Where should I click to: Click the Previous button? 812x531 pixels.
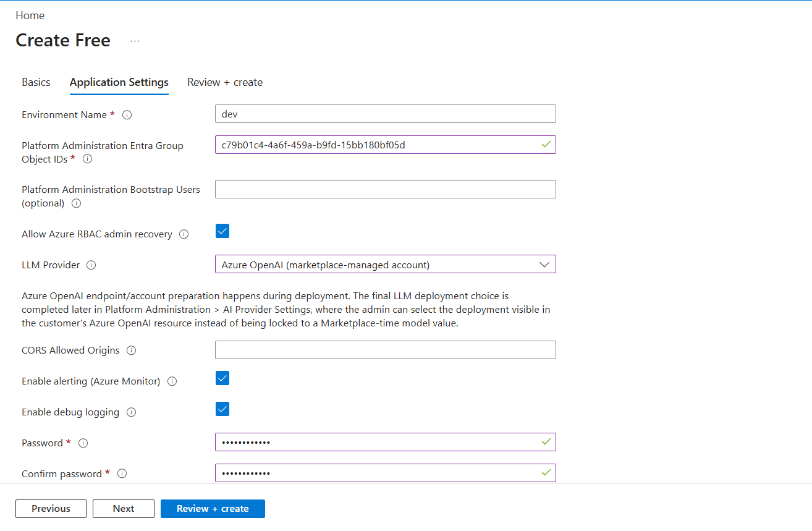(x=51, y=508)
